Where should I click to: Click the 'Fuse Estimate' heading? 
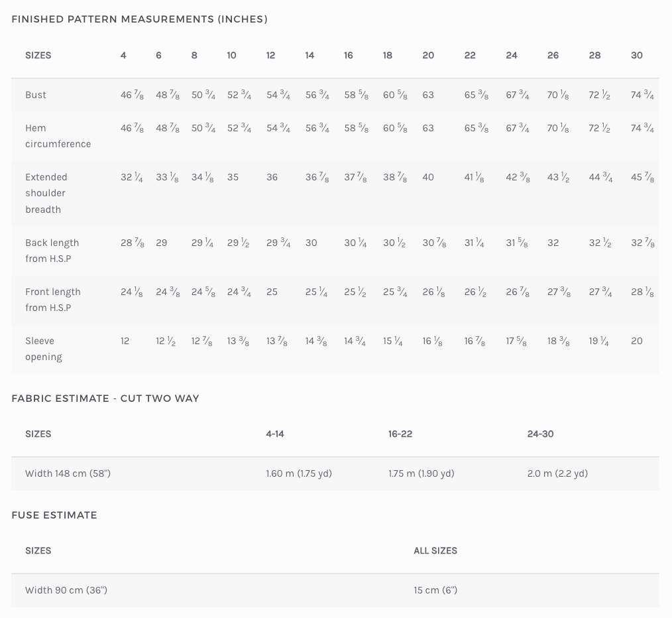tap(54, 515)
